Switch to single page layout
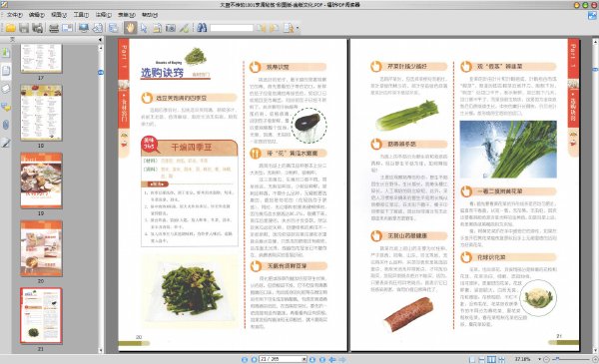This screenshot has width=599, height=364. (472, 359)
